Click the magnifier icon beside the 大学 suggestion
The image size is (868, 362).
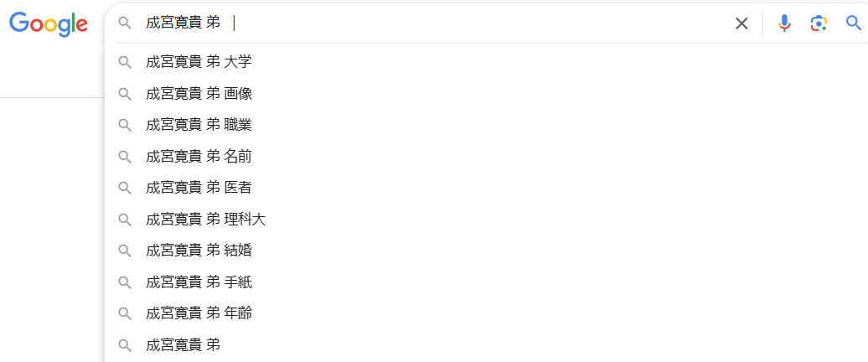125,63
